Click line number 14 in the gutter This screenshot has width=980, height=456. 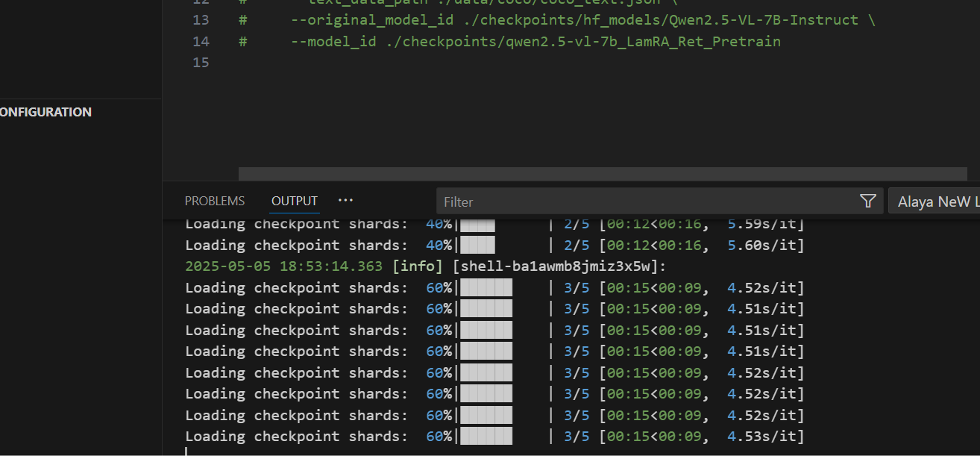pos(201,42)
